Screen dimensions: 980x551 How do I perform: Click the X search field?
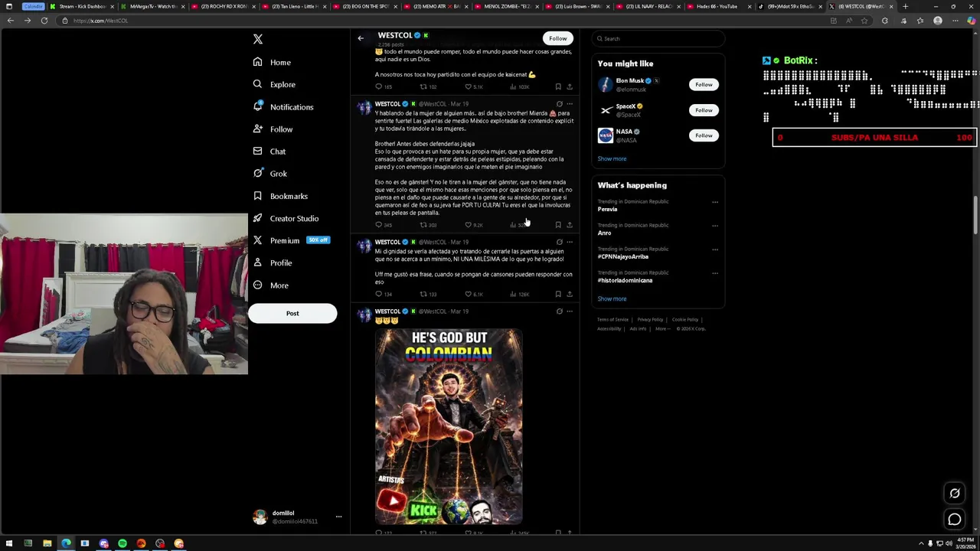coord(658,38)
